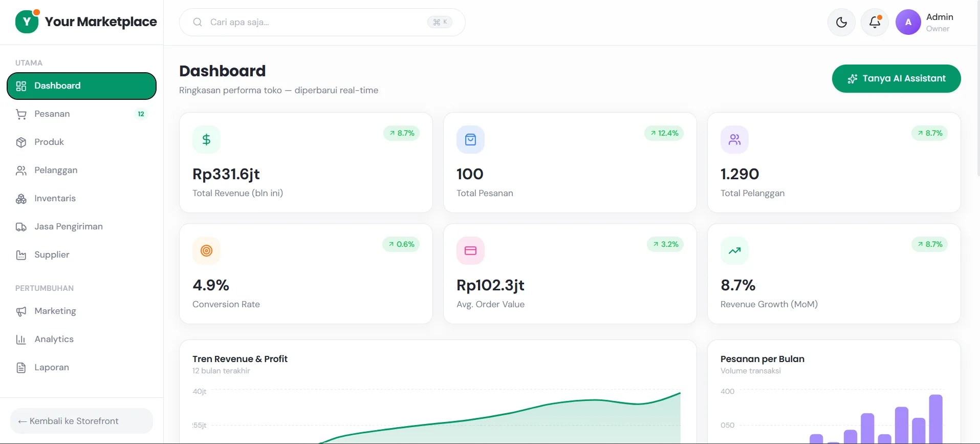Screen dimensions: 980x444
Task: Click the 3.2% badge on Avg. Order Value card
Action: [665, 244]
